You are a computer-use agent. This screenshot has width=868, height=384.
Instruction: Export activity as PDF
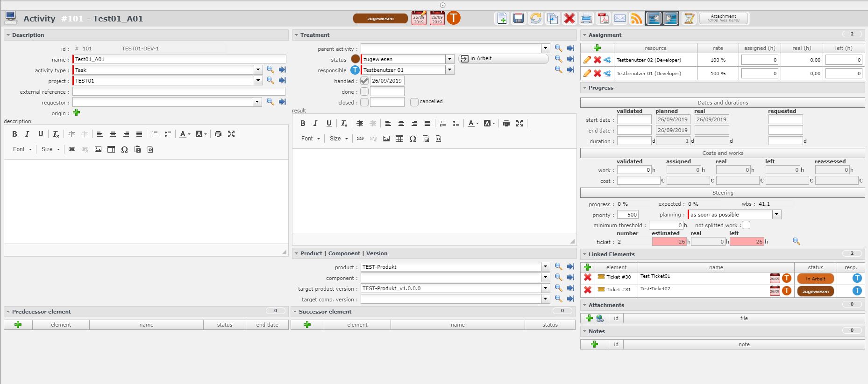pyautogui.click(x=603, y=19)
